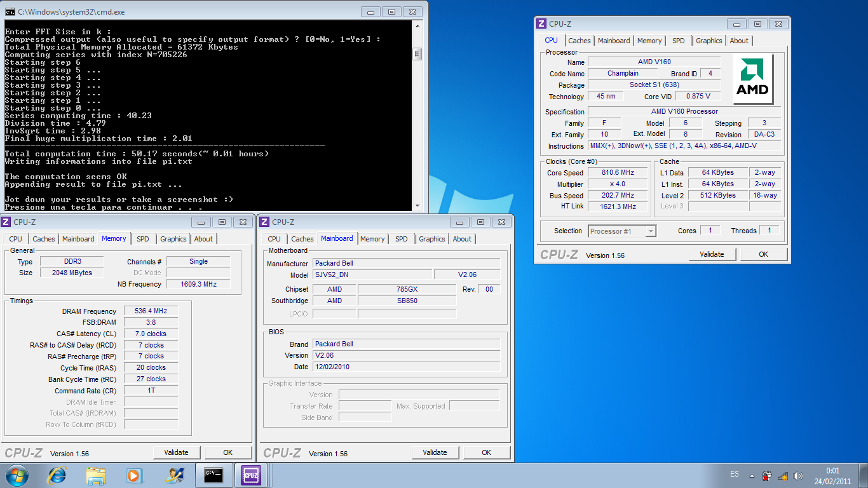Click the '1609.3 MHz' NB Frequency value
The height and width of the screenshot is (488, 868).
pyautogui.click(x=198, y=284)
